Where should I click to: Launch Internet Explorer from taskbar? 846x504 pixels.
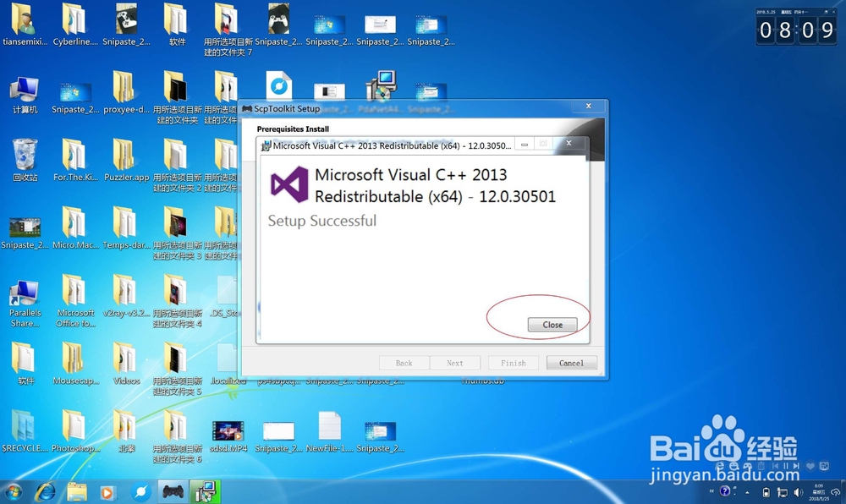tap(45, 491)
